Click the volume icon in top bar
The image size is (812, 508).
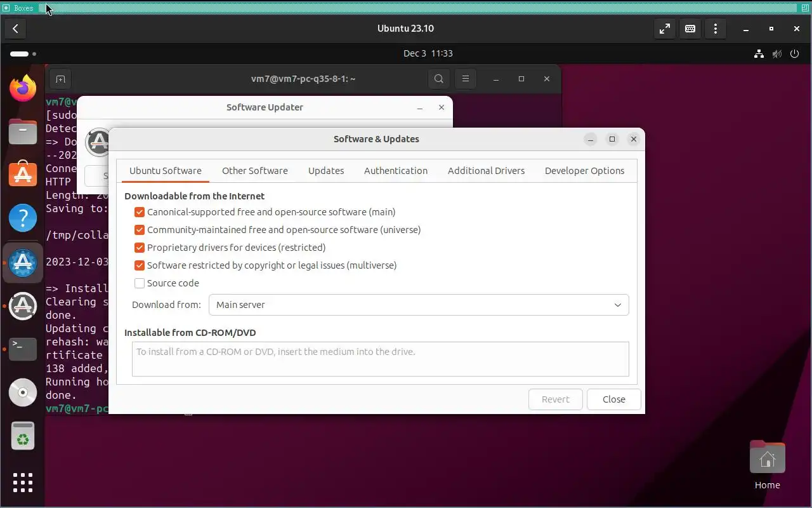pyautogui.click(x=776, y=54)
